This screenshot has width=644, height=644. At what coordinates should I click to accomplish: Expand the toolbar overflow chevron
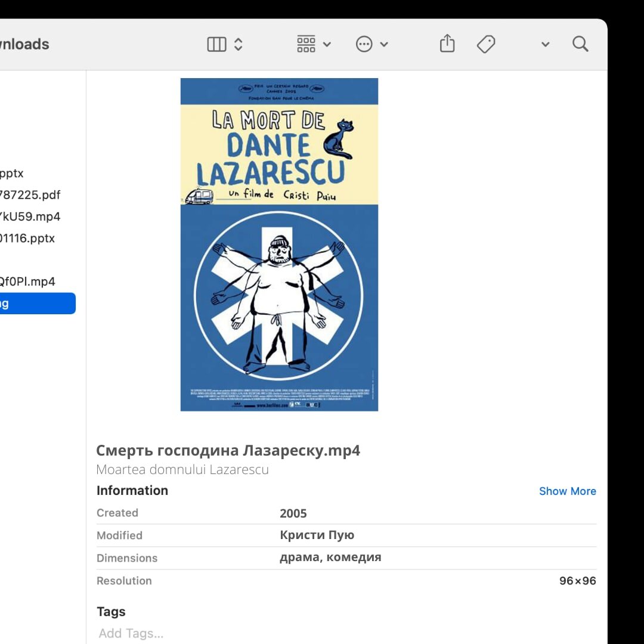tap(546, 44)
